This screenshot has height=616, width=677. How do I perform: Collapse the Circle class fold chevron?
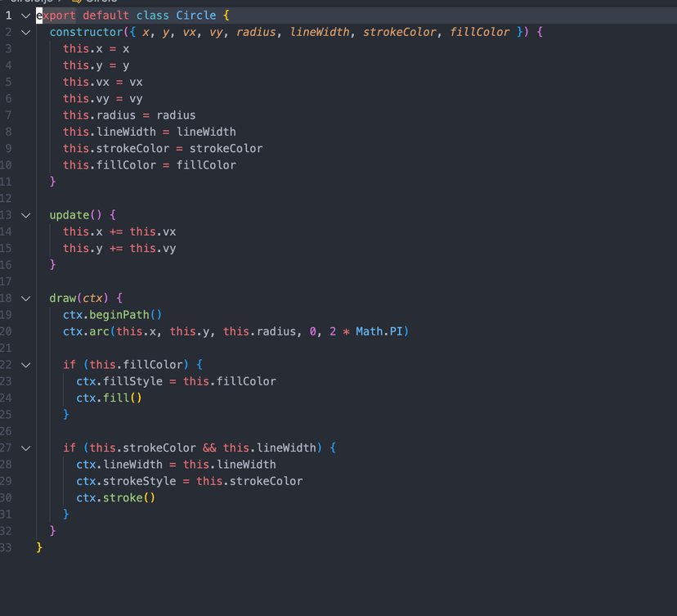[25, 16]
